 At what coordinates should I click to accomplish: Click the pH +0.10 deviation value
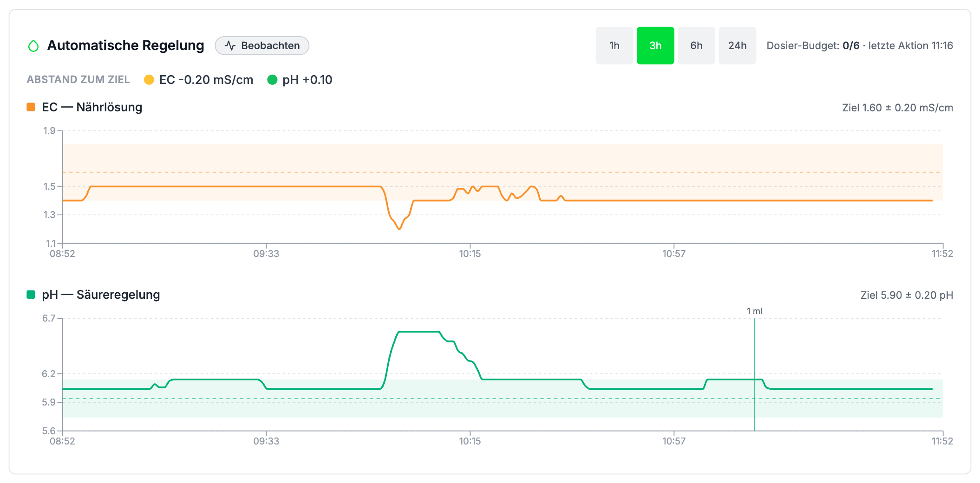tap(307, 80)
